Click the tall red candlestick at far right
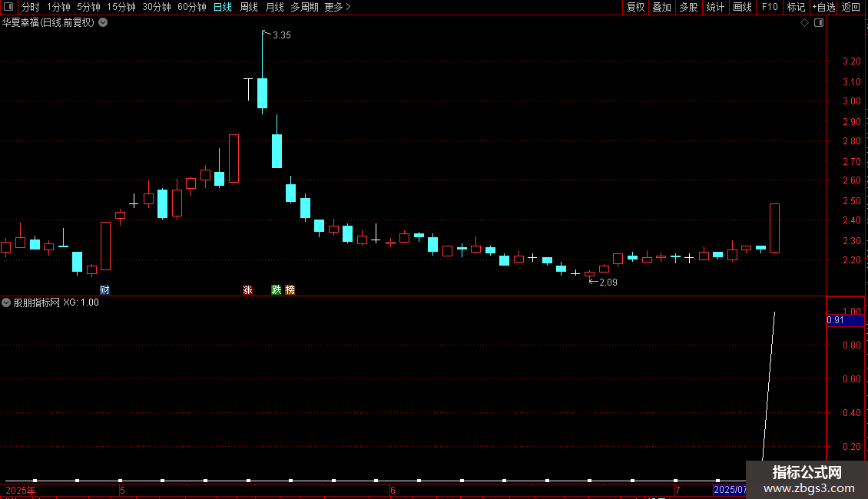Screen dimensions: 868x499 774,228
